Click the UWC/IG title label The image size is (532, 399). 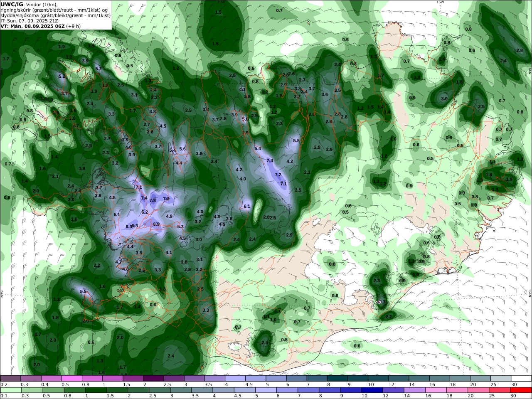(x=12, y=4)
